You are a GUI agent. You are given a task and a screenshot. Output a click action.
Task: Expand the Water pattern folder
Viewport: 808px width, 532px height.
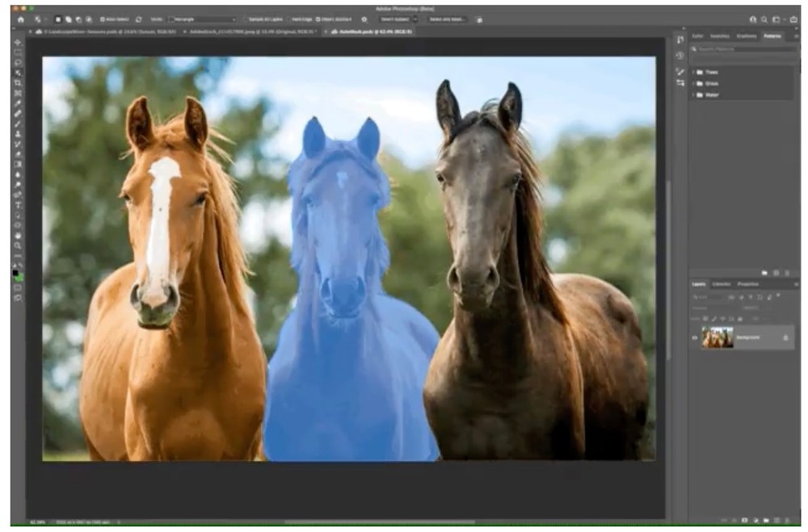click(693, 94)
